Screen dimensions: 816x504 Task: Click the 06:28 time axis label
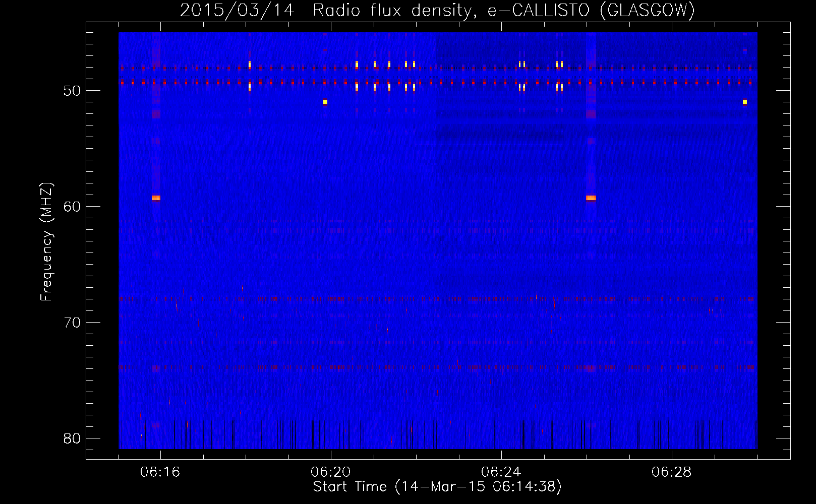[x=672, y=472]
